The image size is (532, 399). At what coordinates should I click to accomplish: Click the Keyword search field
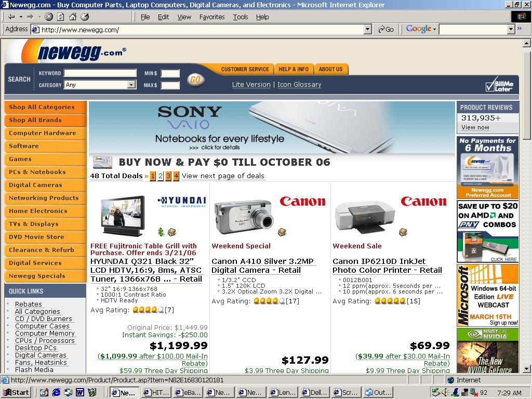click(x=100, y=73)
